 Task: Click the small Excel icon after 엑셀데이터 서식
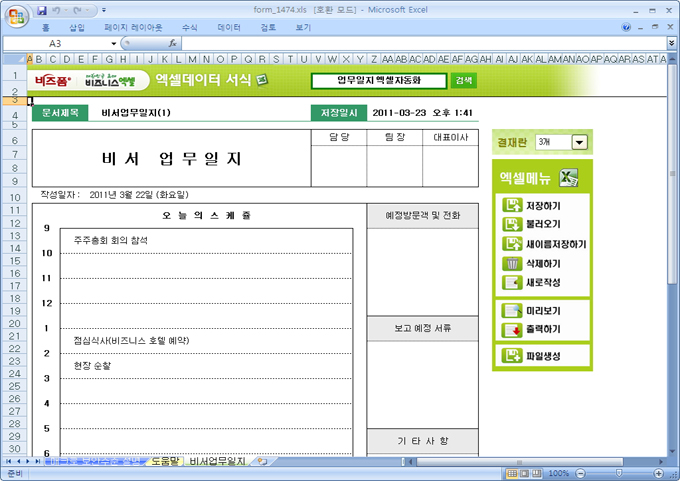262,80
